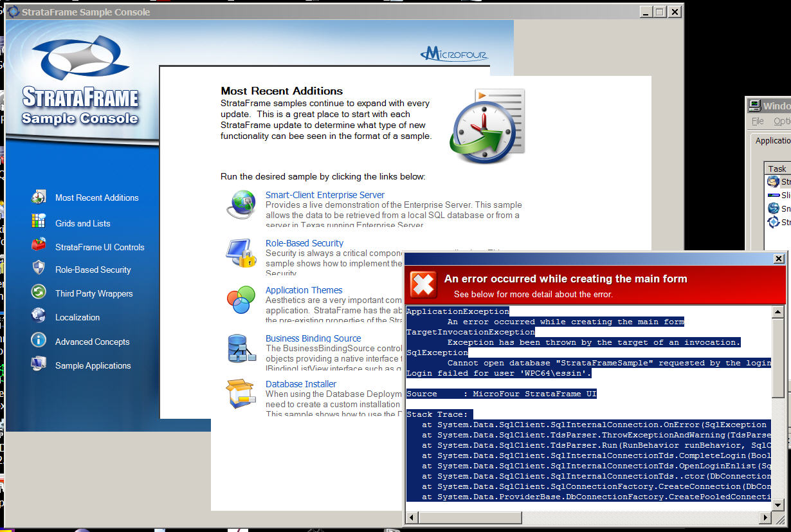Click the Most Recent Additions sidebar icon
This screenshot has height=532, width=791.
pyautogui.click(x=39, y=197)
